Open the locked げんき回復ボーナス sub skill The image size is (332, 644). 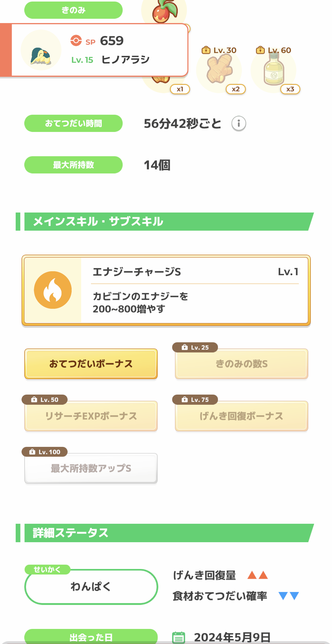tap(242, 416)
